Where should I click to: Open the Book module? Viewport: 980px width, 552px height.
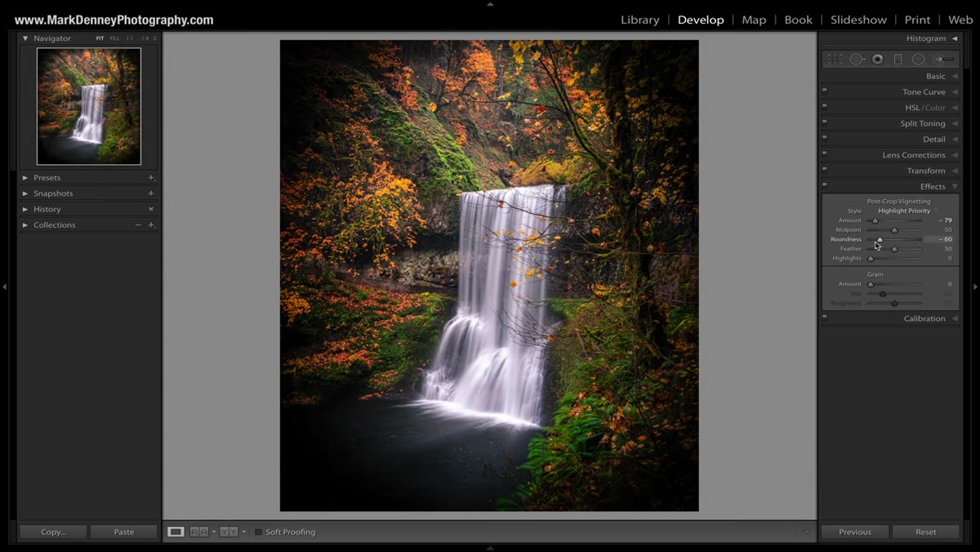[798, 20]
